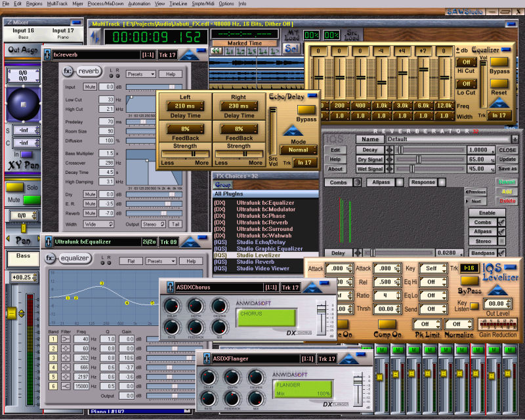Open the Echo/Delay Mode Normal dropdown

(x=299, y=150)
